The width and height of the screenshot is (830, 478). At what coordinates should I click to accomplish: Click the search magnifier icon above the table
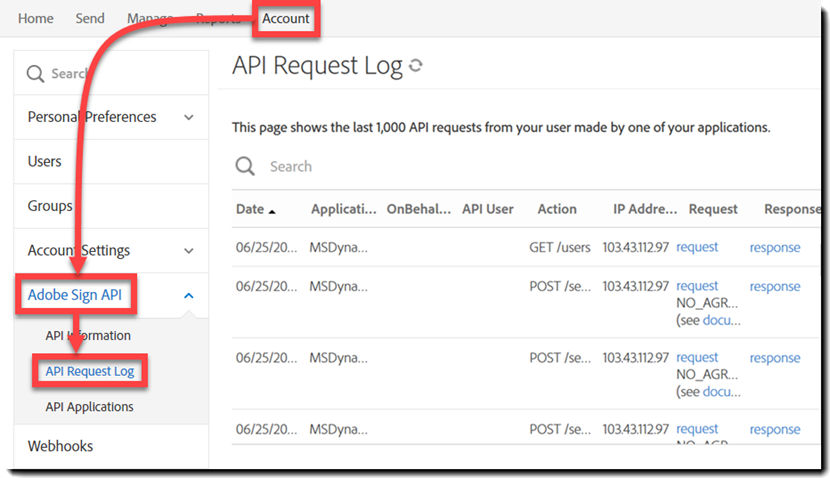click(245, 166)
